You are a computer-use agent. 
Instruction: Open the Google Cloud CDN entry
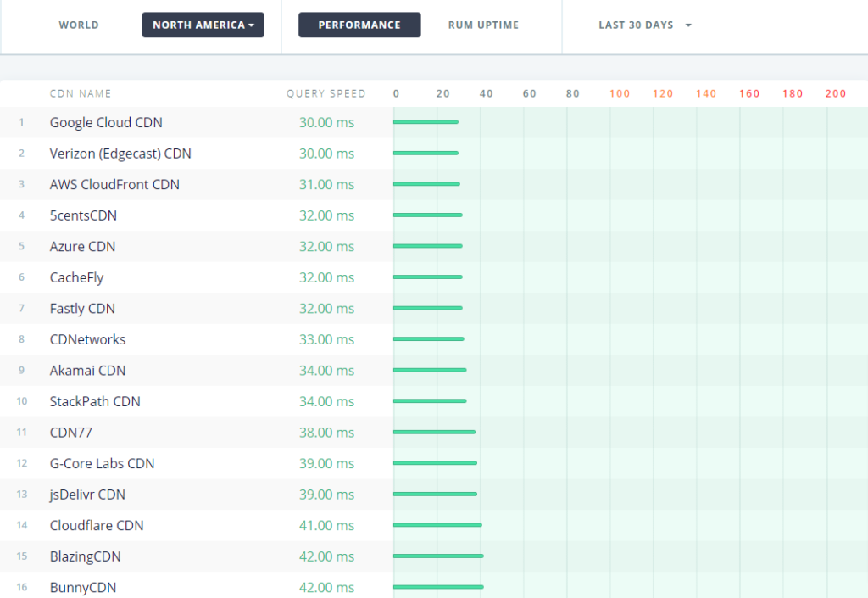pos(106,122)
